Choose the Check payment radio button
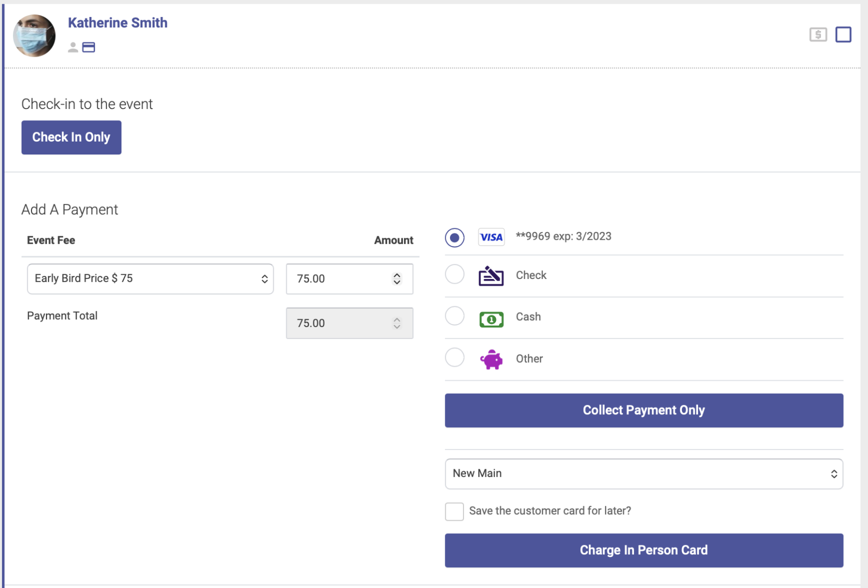868x588 pixels. click(455, 274)
